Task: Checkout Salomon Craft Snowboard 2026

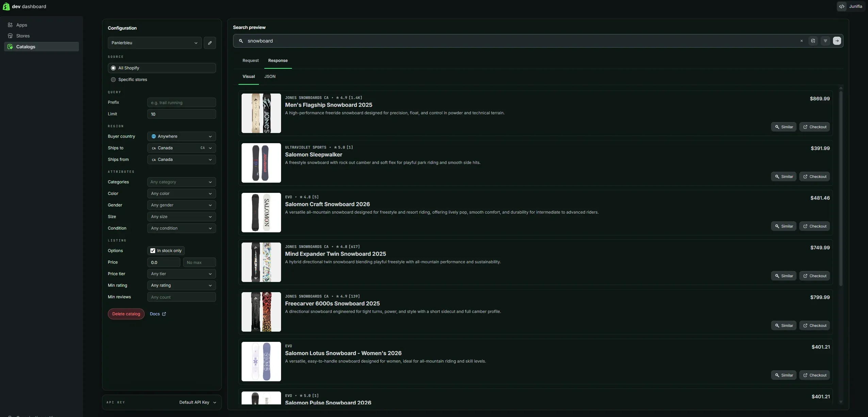Action: click(814, 226)
